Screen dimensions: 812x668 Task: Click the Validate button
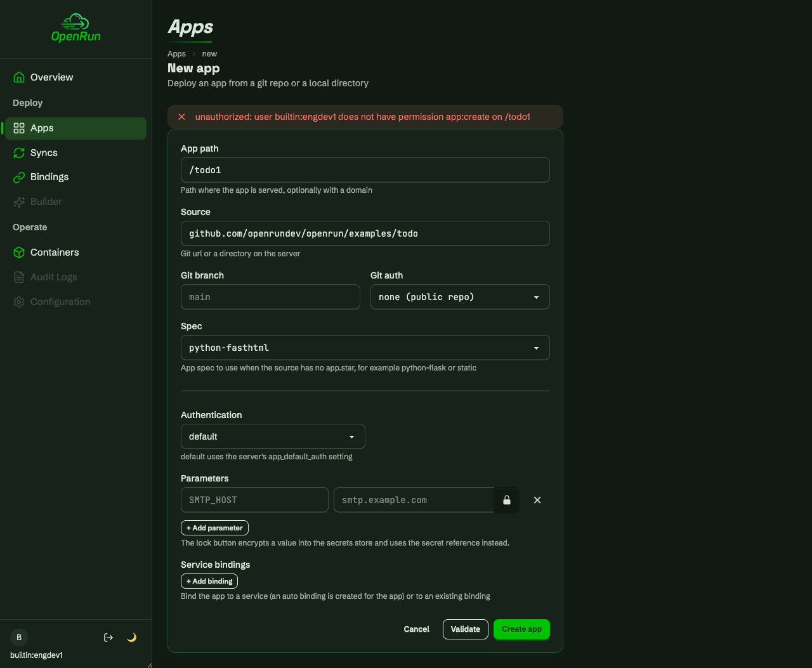466,629
